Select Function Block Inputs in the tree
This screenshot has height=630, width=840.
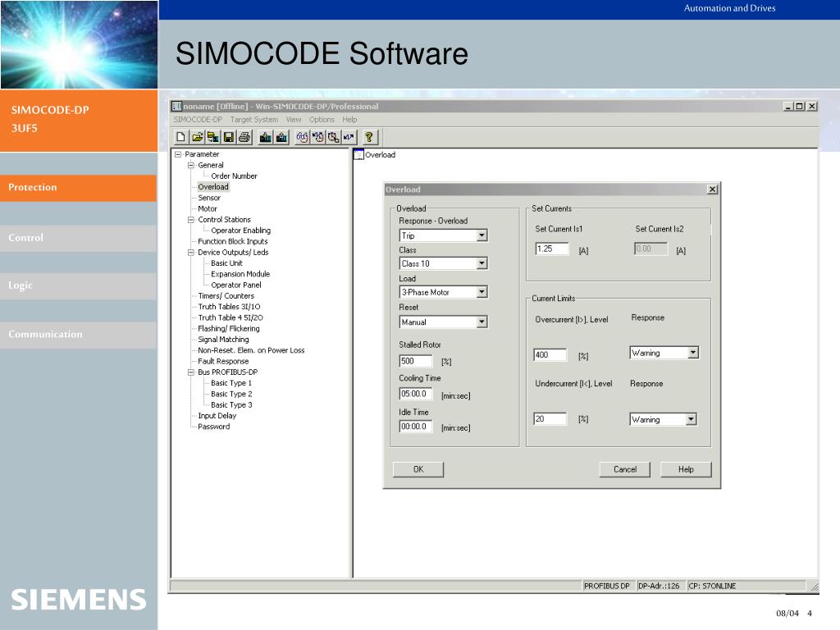point(232,242)
